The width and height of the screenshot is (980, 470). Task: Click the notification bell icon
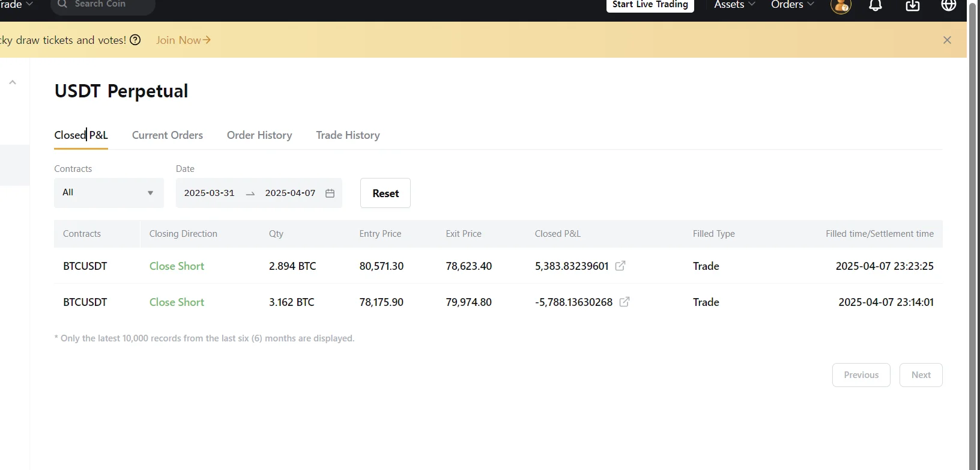pyautogui.click(x=876, y=5)
